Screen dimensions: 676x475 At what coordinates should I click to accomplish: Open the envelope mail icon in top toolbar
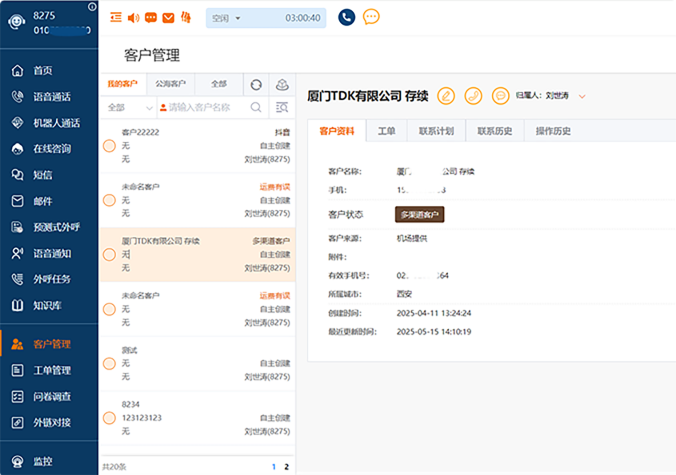[x=167, y=17]
